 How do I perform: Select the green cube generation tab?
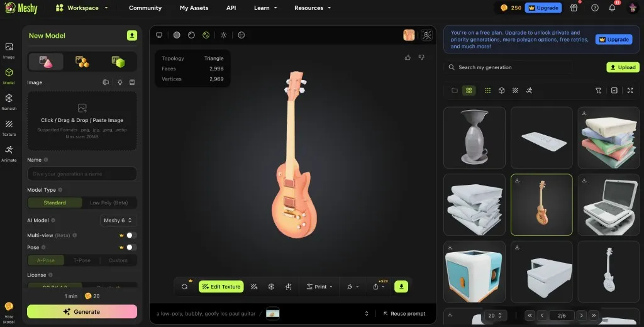pyautogui.click(x=118, y=62)
